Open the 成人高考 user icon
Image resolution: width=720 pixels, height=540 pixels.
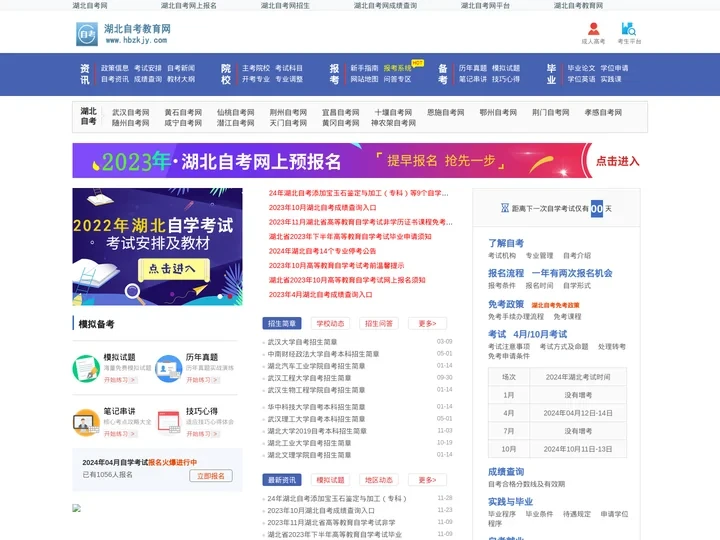pos(593,29)
